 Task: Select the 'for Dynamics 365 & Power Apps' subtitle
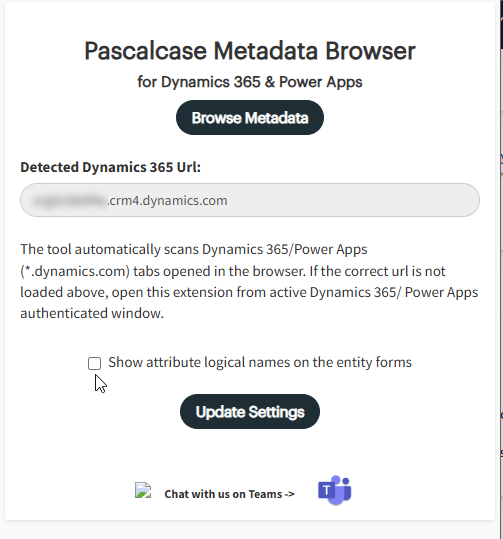point(250,82)
